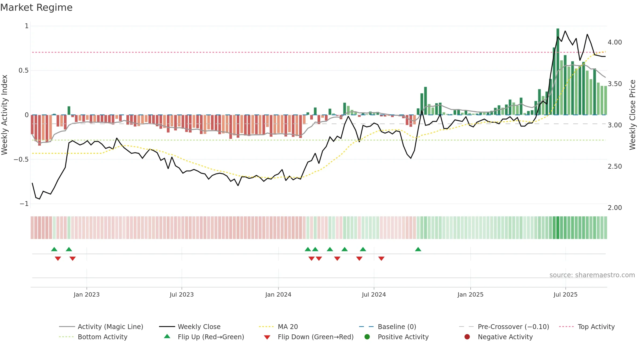Click the last red flip-down marker after Jul 2024
This screenshot has height=362, width=644.
click(381, 258)
